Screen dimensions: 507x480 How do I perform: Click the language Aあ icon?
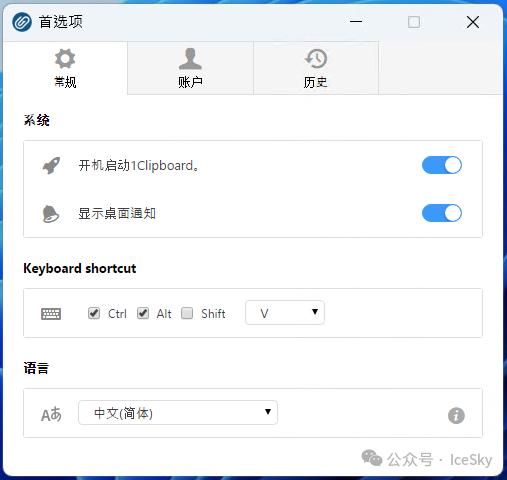point(51,414)
